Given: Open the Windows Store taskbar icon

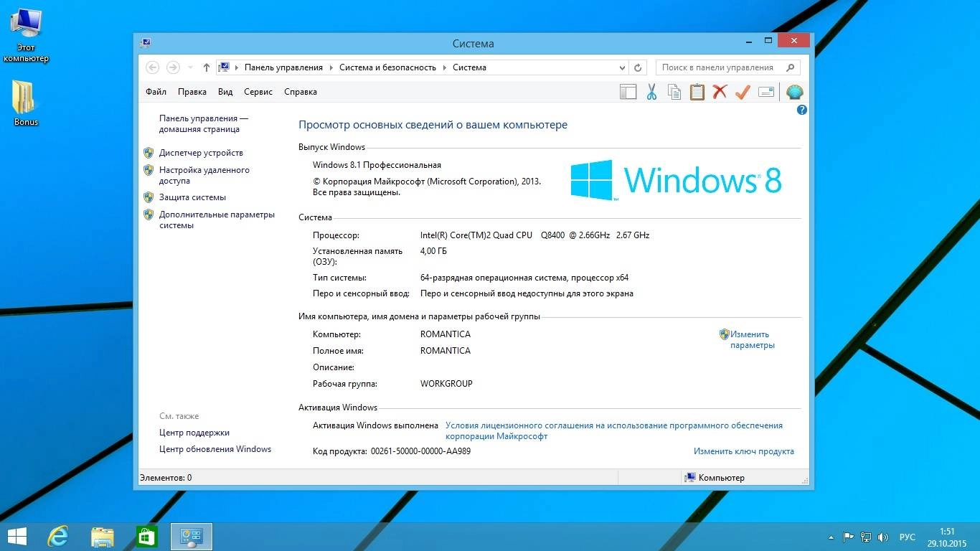Looking at the screenshot, I should coord(147,536).
